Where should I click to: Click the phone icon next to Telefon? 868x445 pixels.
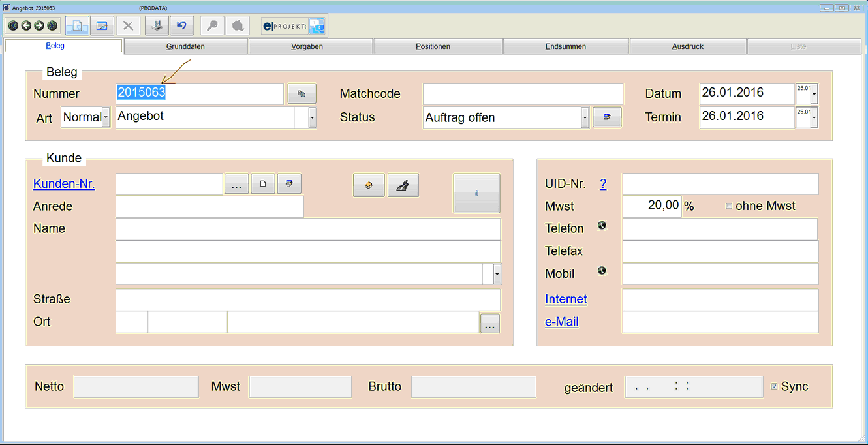[x=602, y=226]
